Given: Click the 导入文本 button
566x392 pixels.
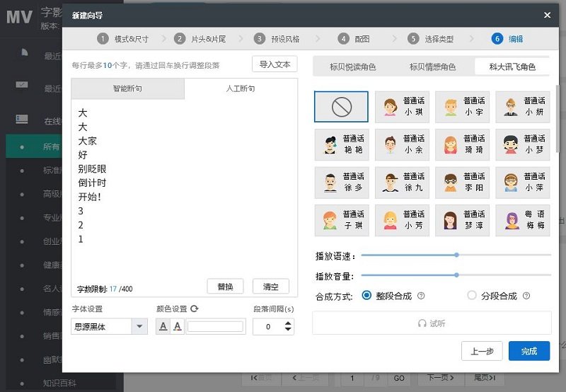Looking at the screenshot, I should [x=275, y=64].
